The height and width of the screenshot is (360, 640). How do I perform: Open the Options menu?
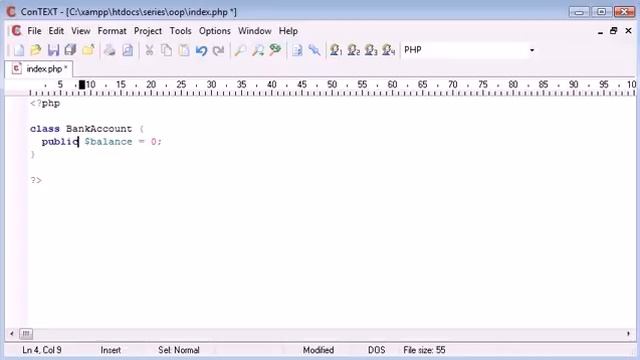pos(215,31)
